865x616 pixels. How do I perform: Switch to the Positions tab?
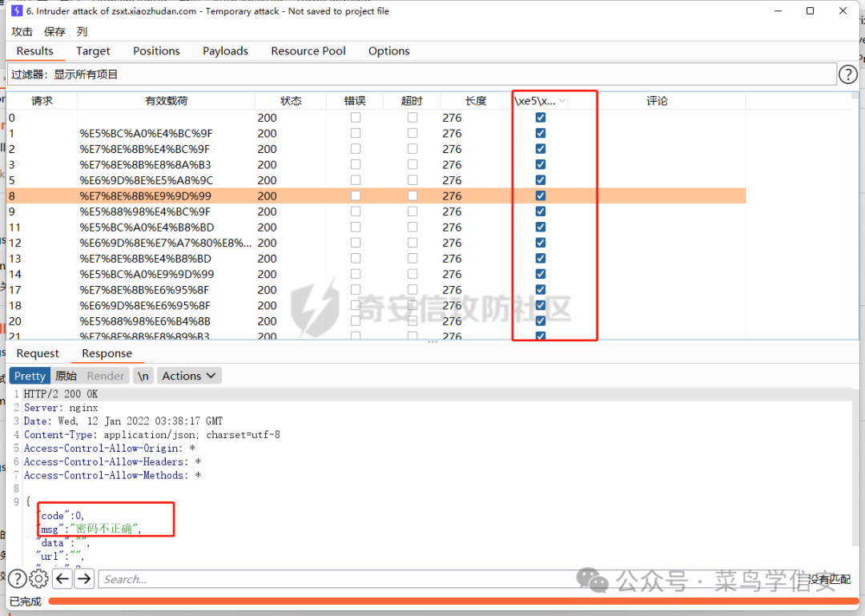(156, 50)
